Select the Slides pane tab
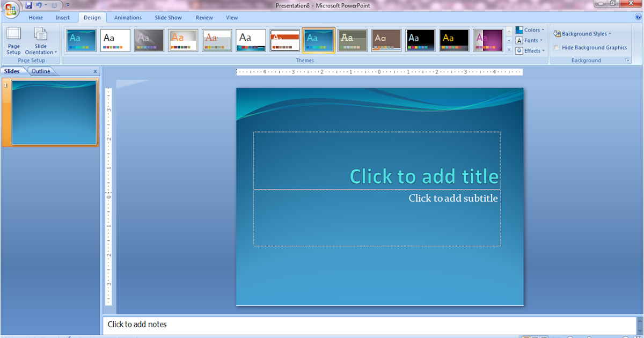Image resolution: width=644 pixels, height=338 pixels. click(x=12, y=71)
